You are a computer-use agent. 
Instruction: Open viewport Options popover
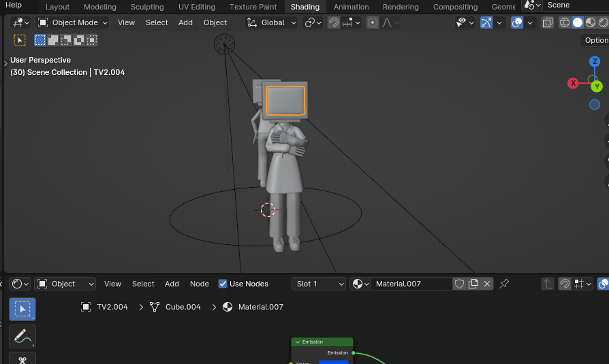click(595, 40)
